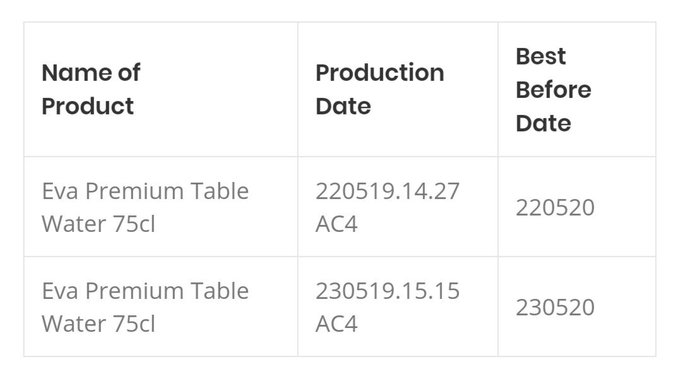The width and height of the screenshot is (680, 383).
Task: Click the word 'Best' in header
Action: [541, 56]
